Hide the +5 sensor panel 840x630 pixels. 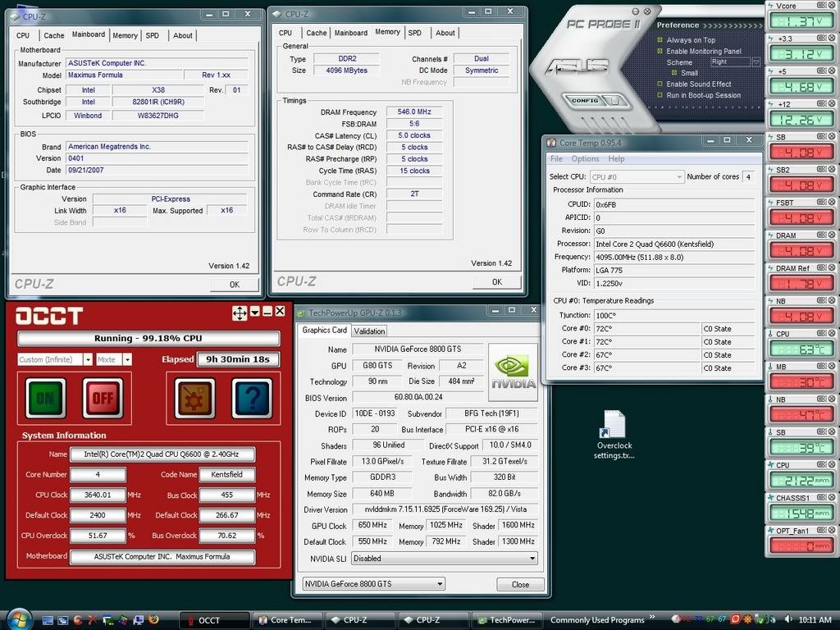pos(832,71)
